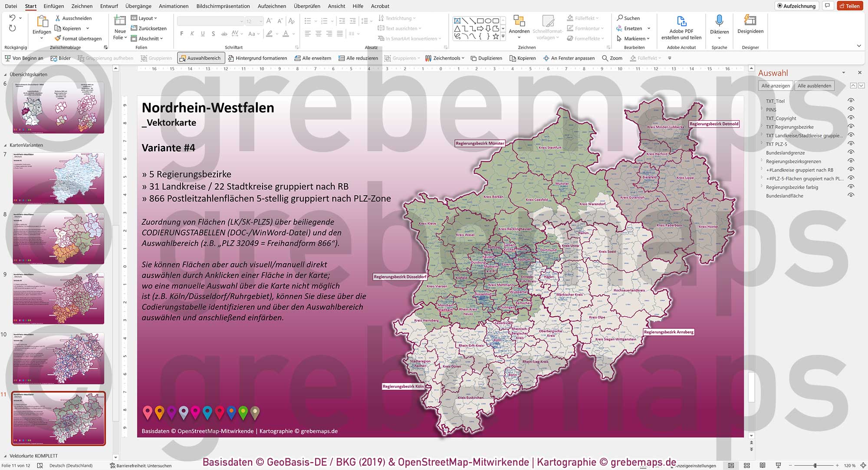Activate the Duplizieren tool
The width and height of the screenshot is (868, 470).
(x=487, y=58)
